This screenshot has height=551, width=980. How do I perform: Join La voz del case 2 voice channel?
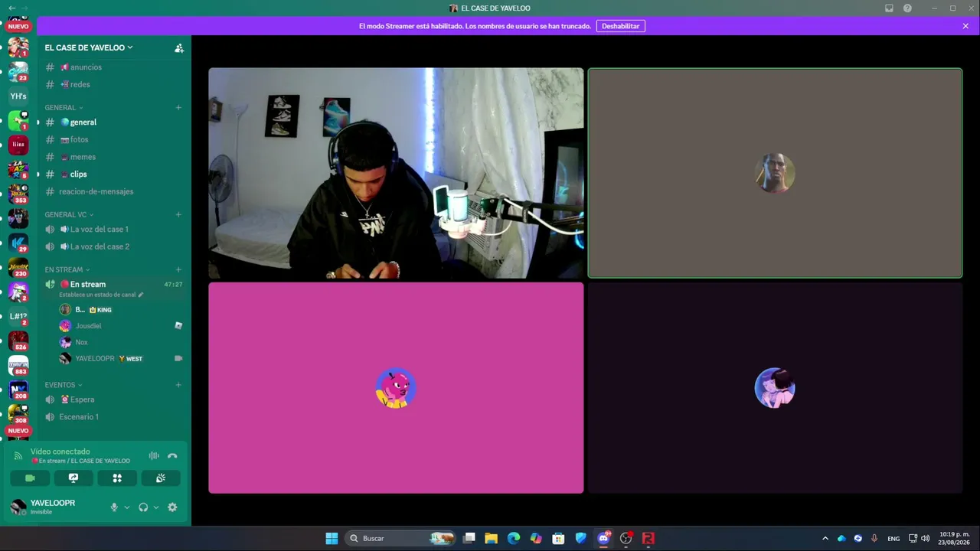(x=113, y=247)
